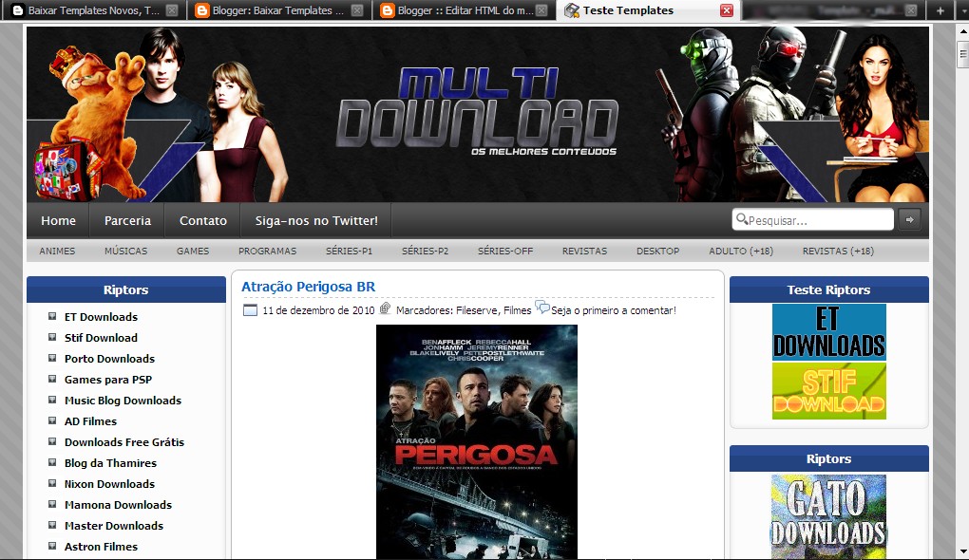The height and width of the screenshot is (560, 969).
Task: Open new browser tab with plus button
Action: (x=940, y=10)
